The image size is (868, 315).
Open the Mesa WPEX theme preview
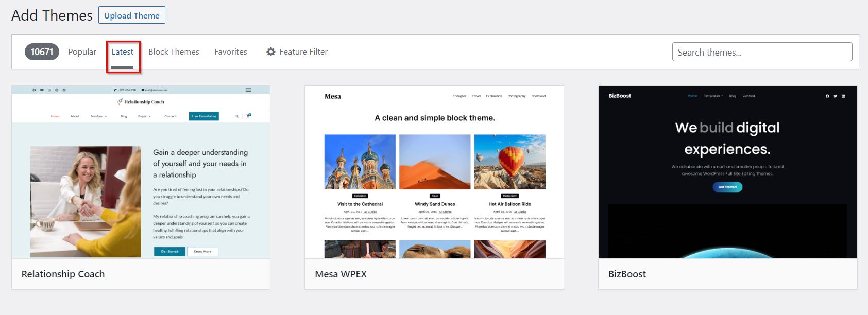tap(434, 172)
